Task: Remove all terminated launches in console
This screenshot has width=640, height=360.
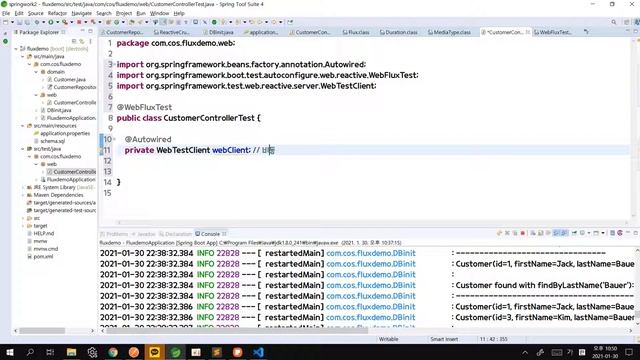Action: [515, 233]
